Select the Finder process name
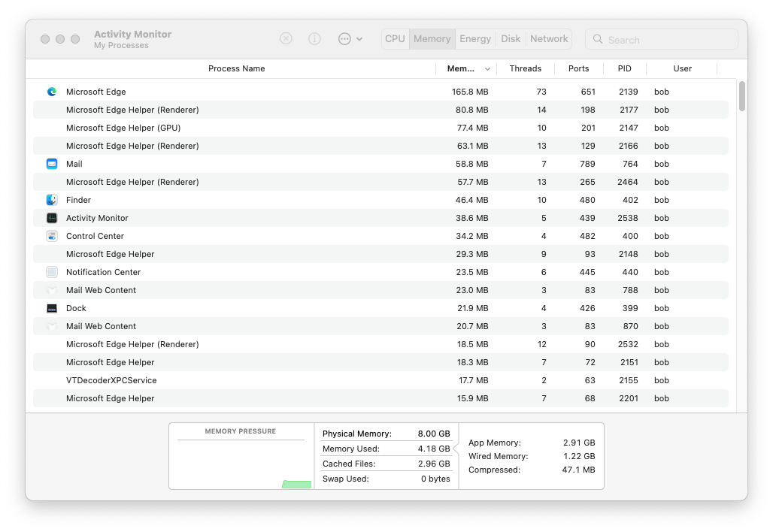 tap(78, 200)
